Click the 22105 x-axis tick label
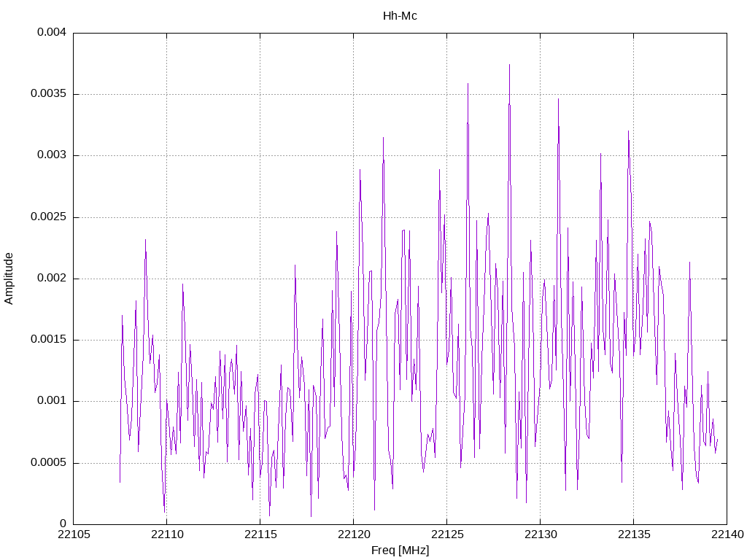This screenshot has width=747, height=560. [73, 534]
